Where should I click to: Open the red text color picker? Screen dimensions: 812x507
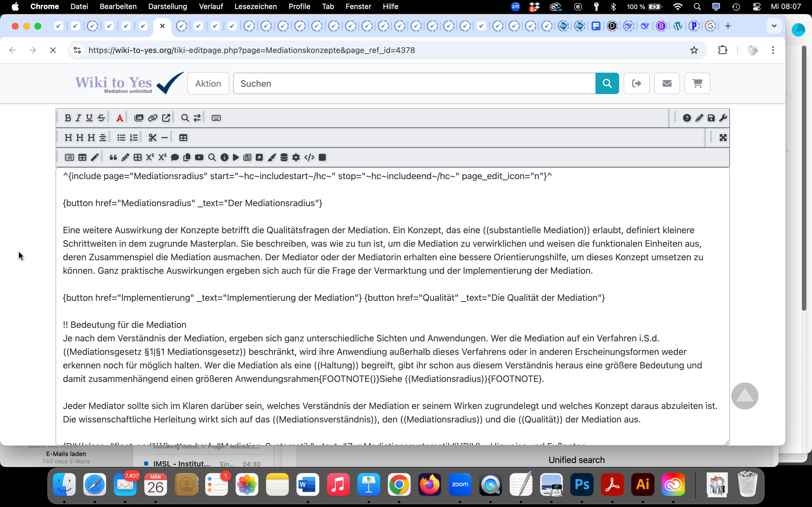coord(120,118)
